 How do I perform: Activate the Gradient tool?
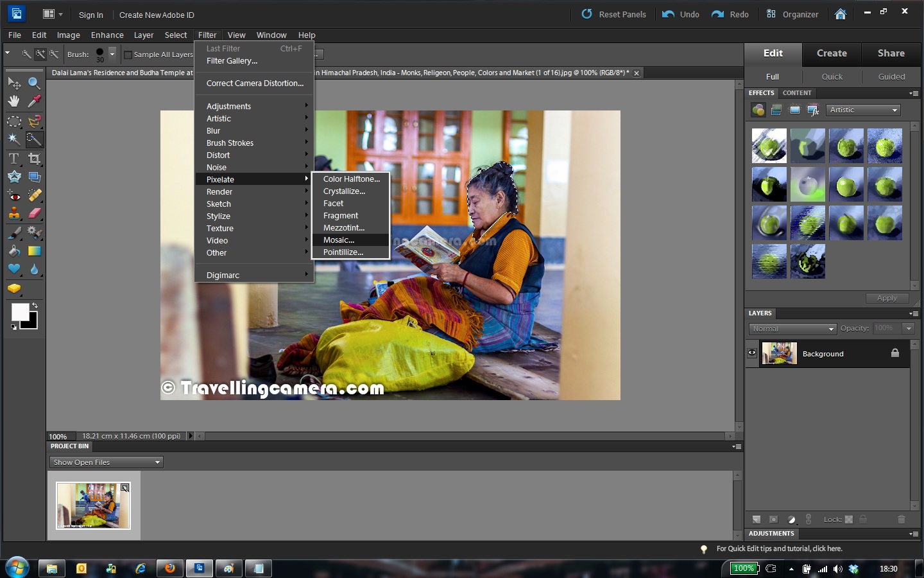point(35,250)
